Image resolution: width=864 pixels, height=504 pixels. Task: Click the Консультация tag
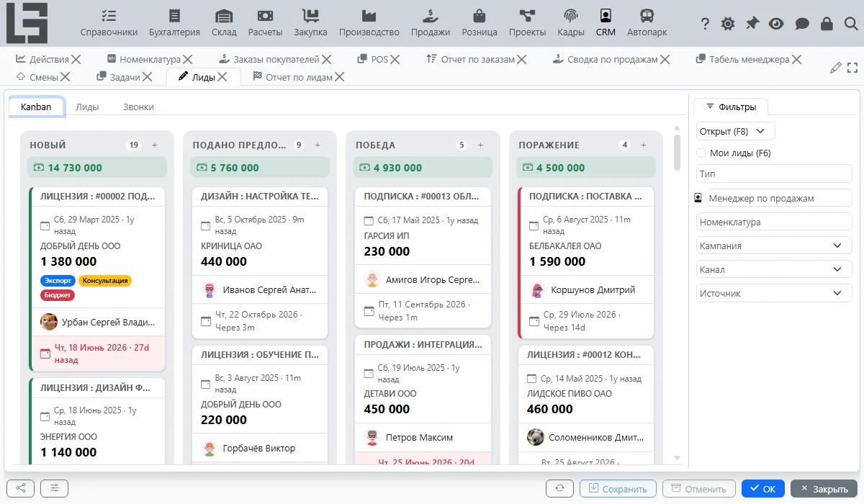point(105,281)
